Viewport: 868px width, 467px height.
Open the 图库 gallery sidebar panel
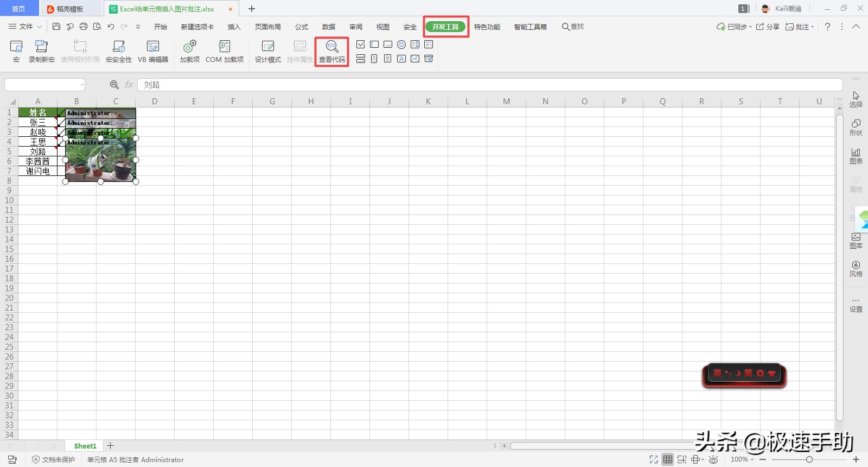856,241
